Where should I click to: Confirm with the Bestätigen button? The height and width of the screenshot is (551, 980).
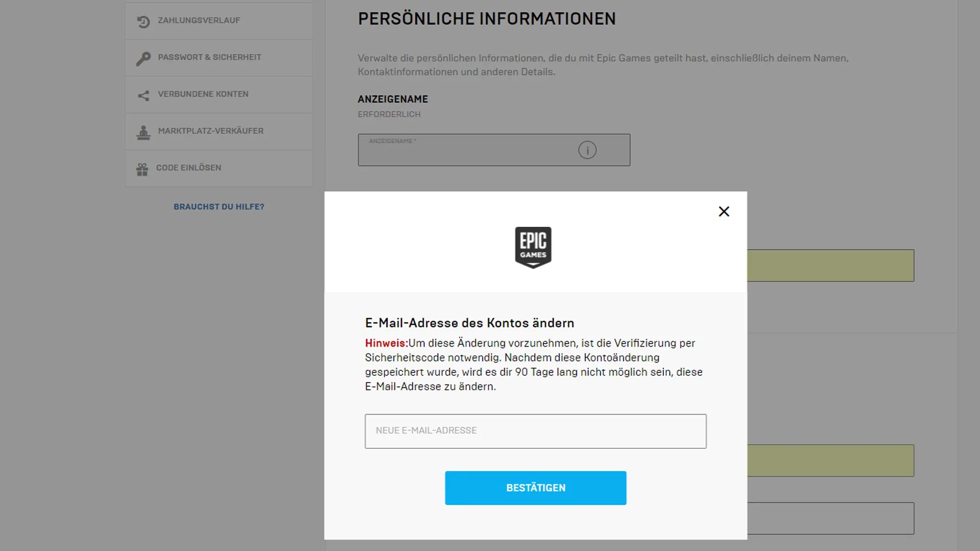535,488
